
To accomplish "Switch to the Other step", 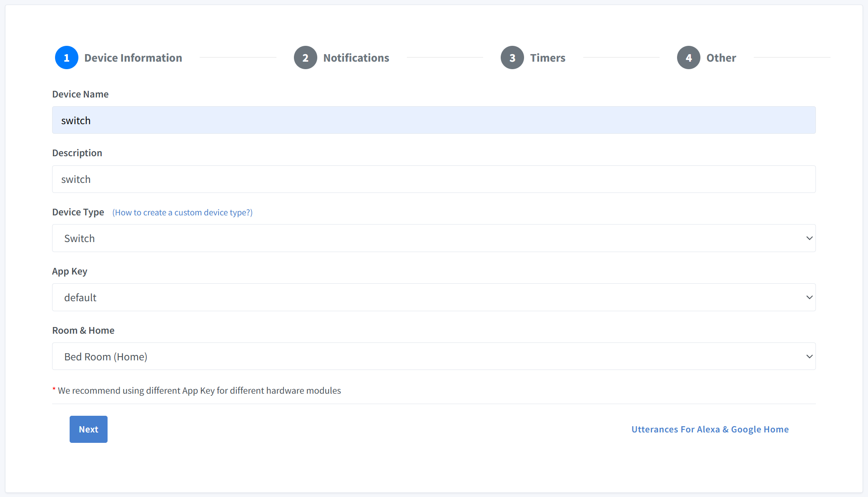I will [720, 57].
